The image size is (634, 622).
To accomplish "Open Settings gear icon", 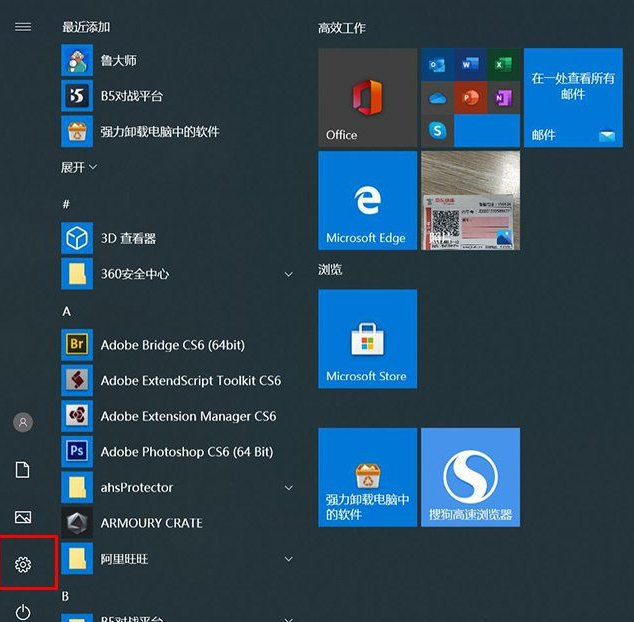I will [x=23, y=564].
